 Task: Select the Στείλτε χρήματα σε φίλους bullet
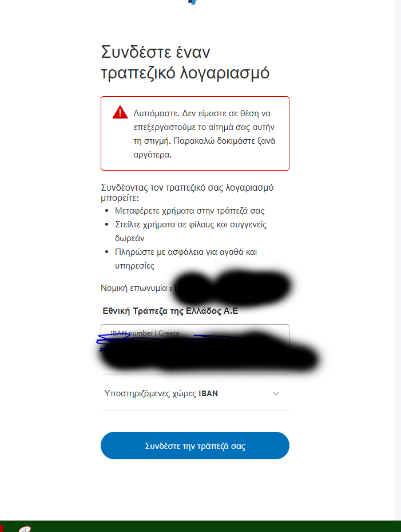coord(191,231)
